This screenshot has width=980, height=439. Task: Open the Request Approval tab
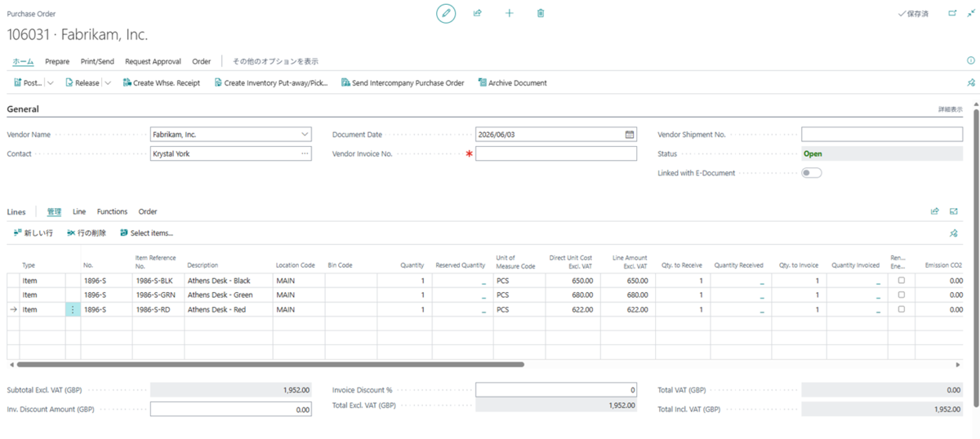pos(153,61)
